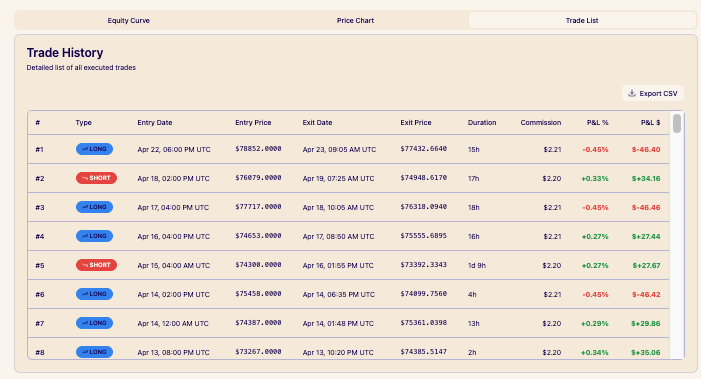The width and height of the screenshot is (701, 379).
Task: Click the LONG badge in trade #4
Action: (94, 236)
